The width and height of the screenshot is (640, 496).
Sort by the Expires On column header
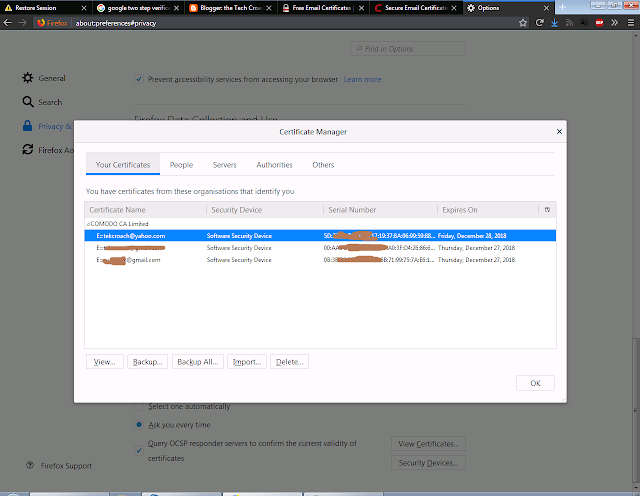point(488,210)
